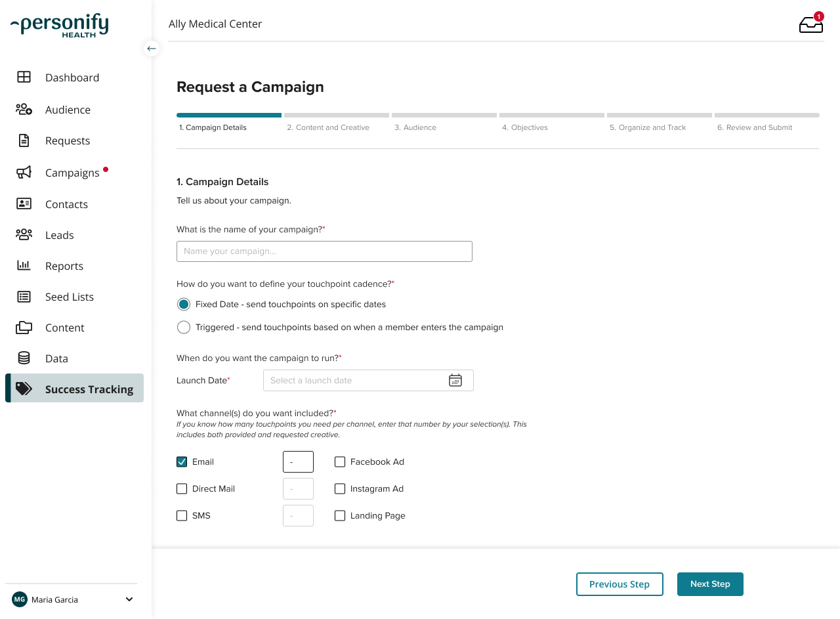Click the Leads group icon
This screenshot has width=840, height=619.
24,234
